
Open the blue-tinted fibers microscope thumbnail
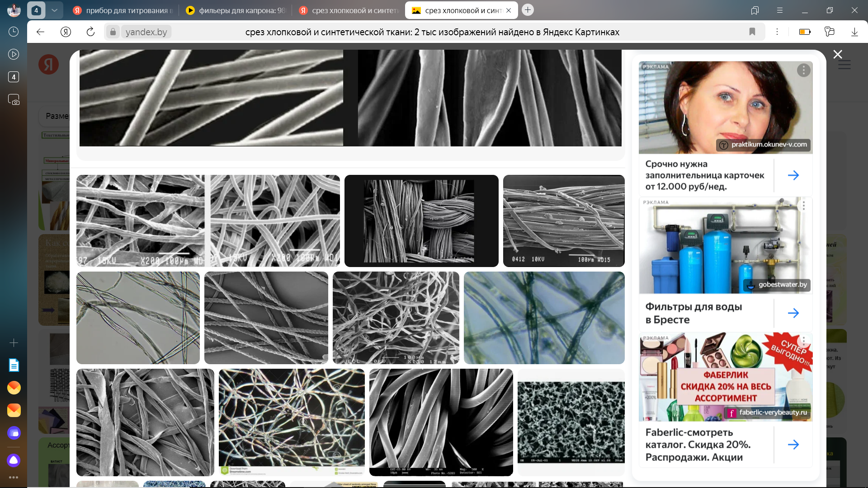coord(544,318)
